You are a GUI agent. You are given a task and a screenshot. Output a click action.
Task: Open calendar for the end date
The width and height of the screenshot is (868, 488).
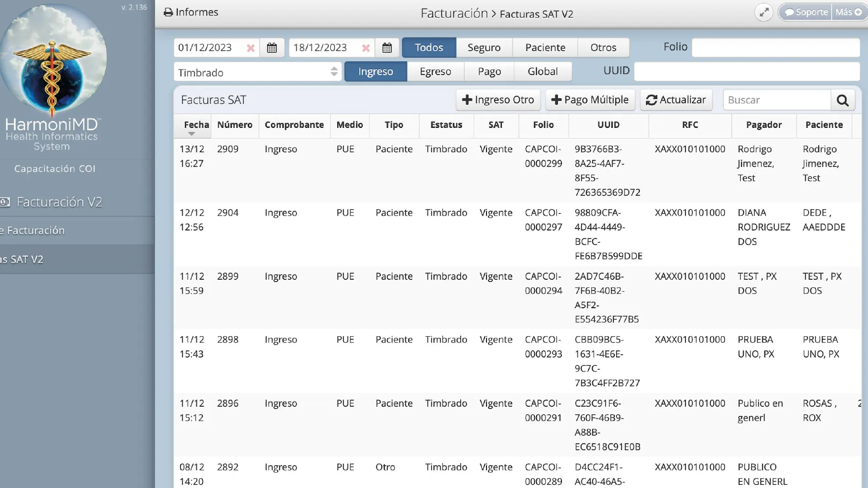click(x=387, y=47)
